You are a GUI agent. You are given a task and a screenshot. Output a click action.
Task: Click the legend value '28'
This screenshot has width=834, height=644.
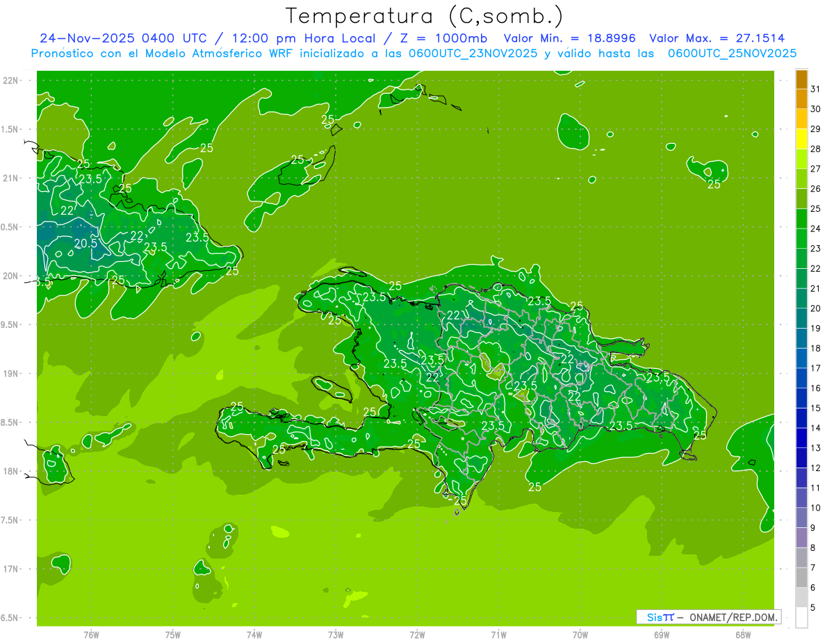pos(815,149)
